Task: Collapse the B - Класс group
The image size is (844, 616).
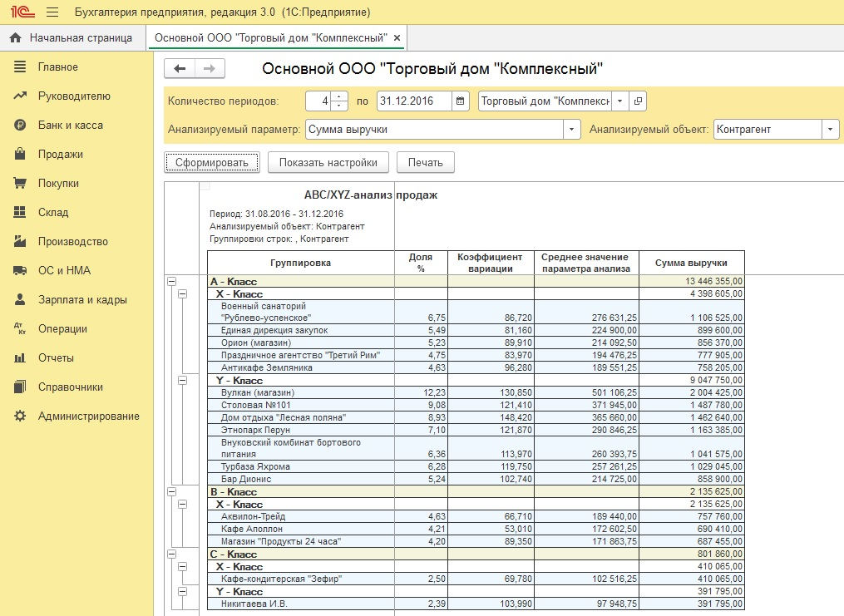Action: point(171,492)
